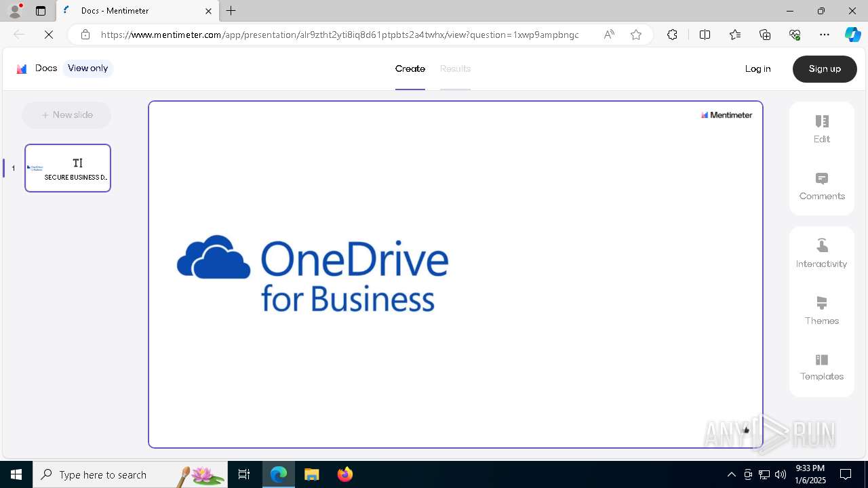This screenshot has width=868, height=488.
Task: Open File Explorer from taskbar
Action: click(x=312, y=474)
